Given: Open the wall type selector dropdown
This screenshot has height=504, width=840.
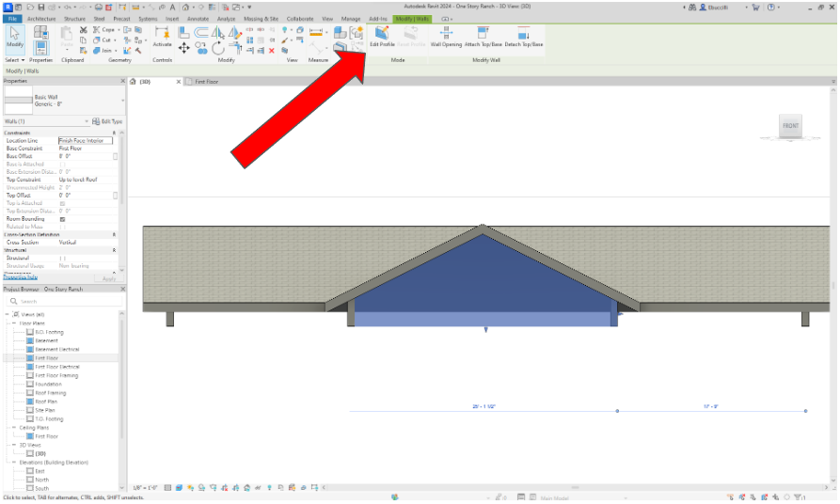Looking at the screenshot, I should [x=122, y=101].
